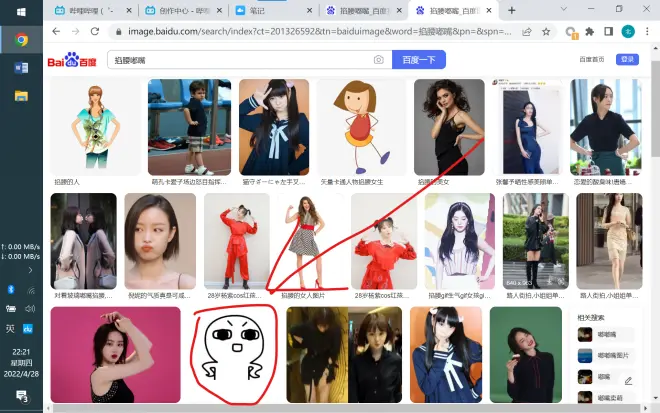Screen dimensions: 660x413
Task: Click the Windows Start button
Action: coord(21,12)
